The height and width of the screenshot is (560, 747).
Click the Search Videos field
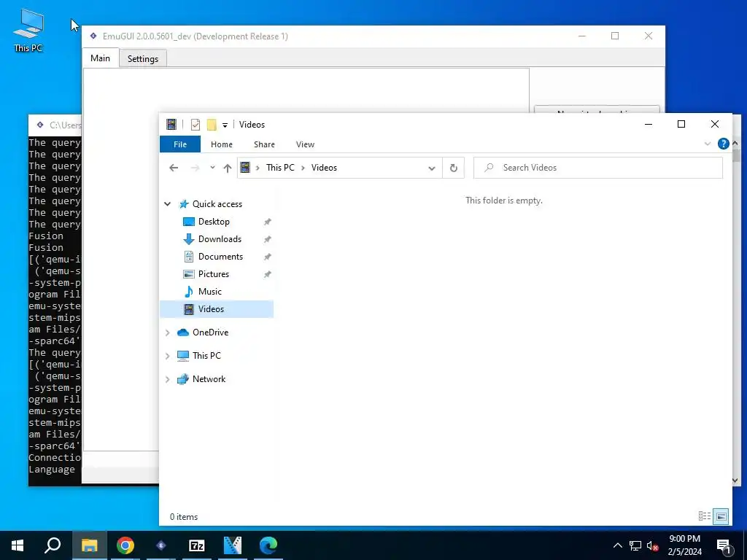coord(598,168)
